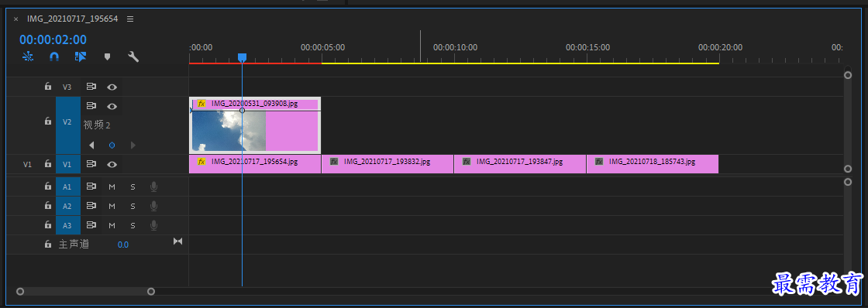
Task: Toggle sync lock for V2
Action: pos(91,106)
